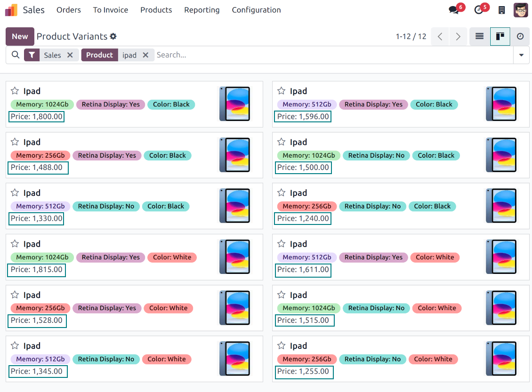Favorite the Ipad priced 1,528.00
The width and height of the screenshot is (532, 392).
click(x=15, y=295)
